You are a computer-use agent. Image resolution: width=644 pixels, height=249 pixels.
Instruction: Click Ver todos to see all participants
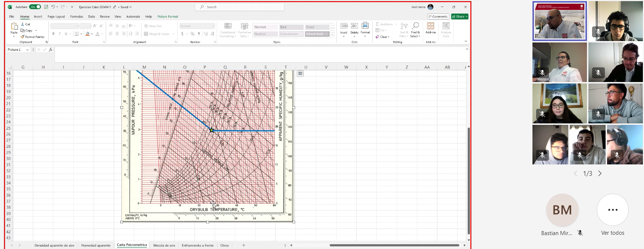[613, 210]
